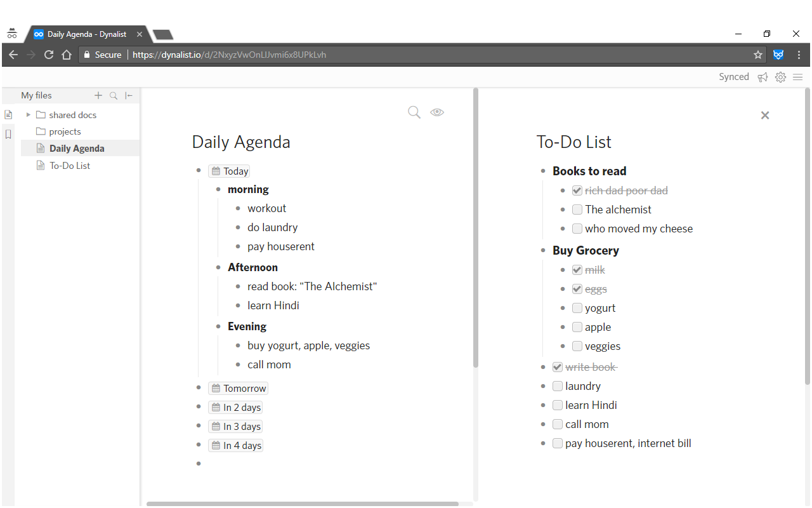
Task: Click the Secure padlock site info
Action: (102, 55)
